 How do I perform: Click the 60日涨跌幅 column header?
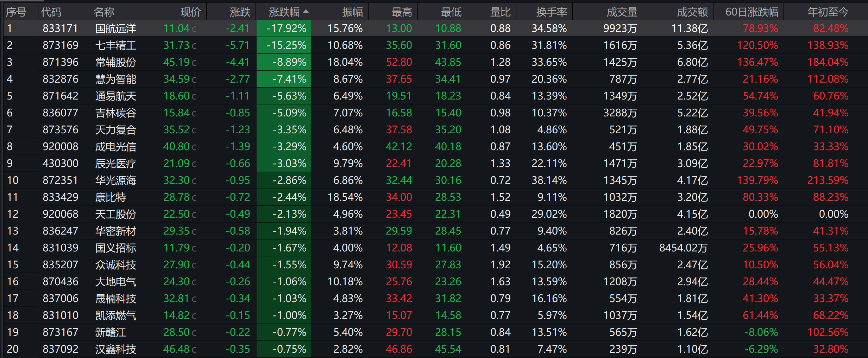click(752, 12)
